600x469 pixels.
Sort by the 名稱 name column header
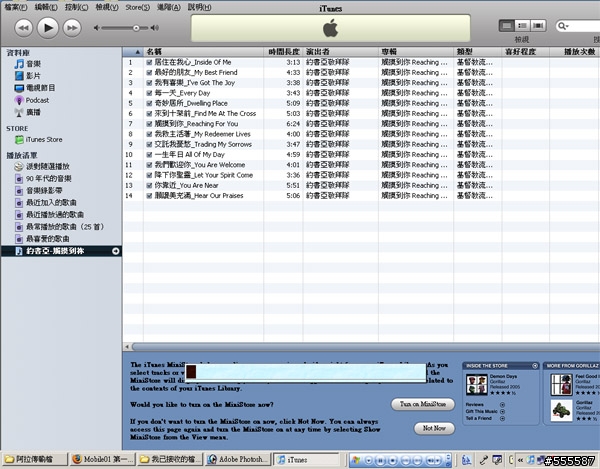click(x=204, y=52)
